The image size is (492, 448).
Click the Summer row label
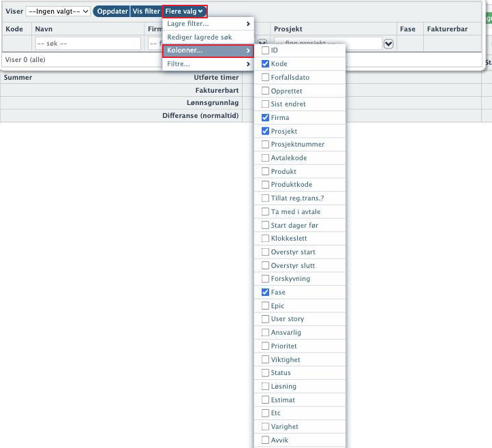click(18, 77)
